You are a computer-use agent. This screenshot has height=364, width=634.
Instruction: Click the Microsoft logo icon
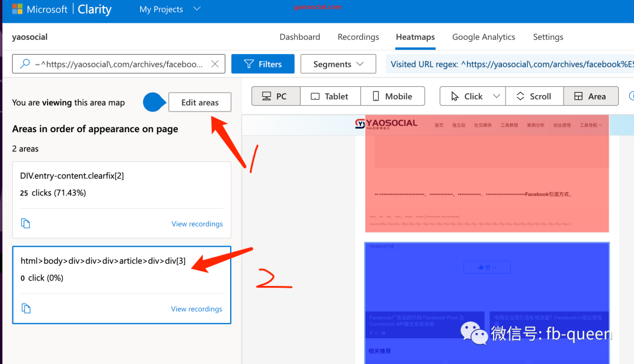click(x=17, y=9)
